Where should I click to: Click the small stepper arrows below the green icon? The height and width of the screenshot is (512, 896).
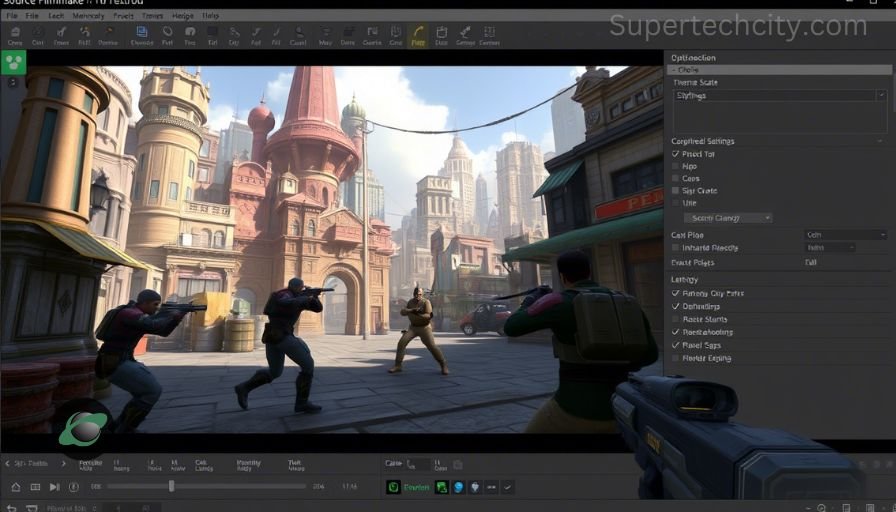13,82
